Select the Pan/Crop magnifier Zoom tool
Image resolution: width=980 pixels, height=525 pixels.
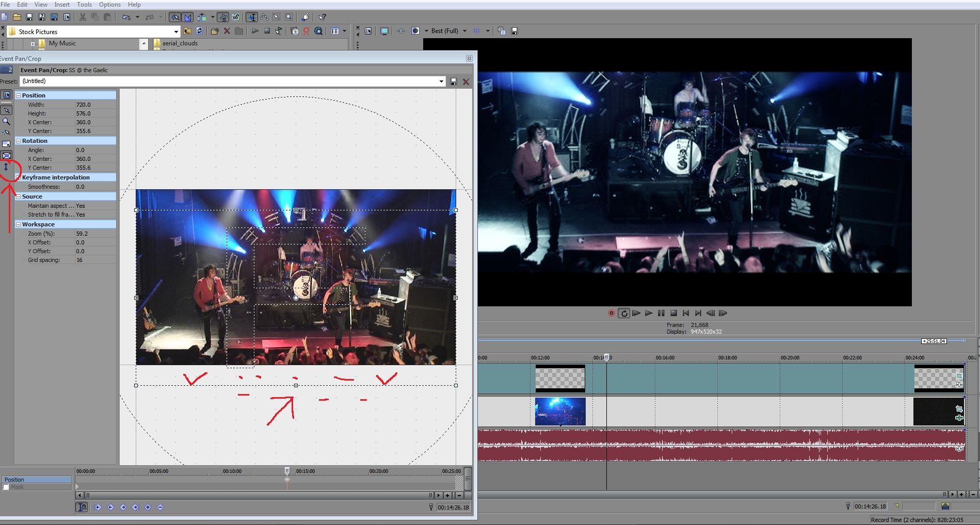[7, 121]
